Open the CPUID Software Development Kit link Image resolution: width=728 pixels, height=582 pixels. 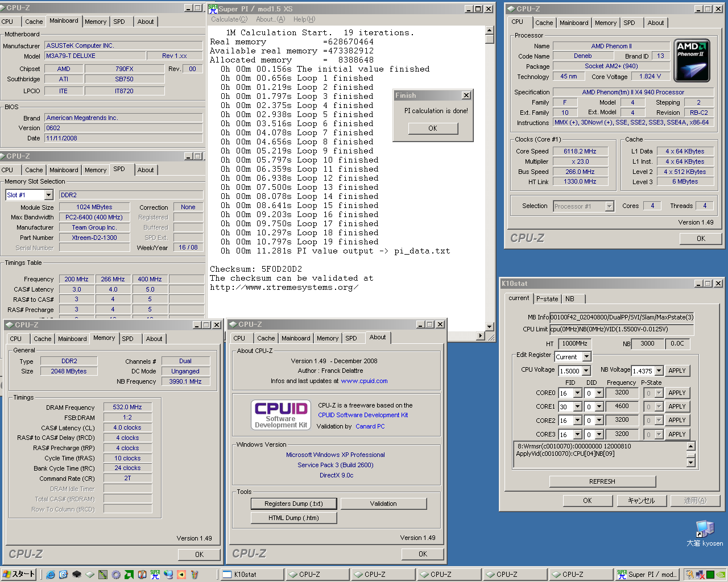click(363, 415)
